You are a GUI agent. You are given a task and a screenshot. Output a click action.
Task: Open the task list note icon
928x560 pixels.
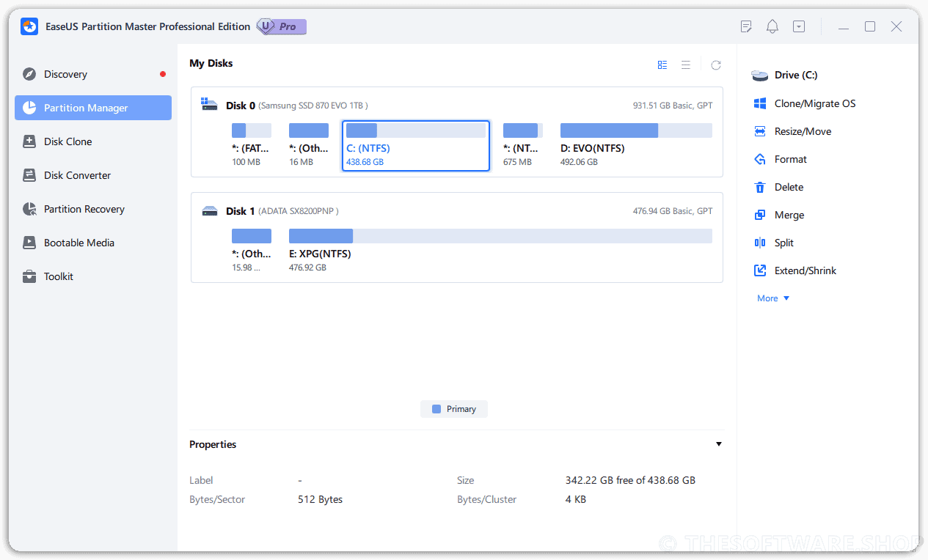746,26
